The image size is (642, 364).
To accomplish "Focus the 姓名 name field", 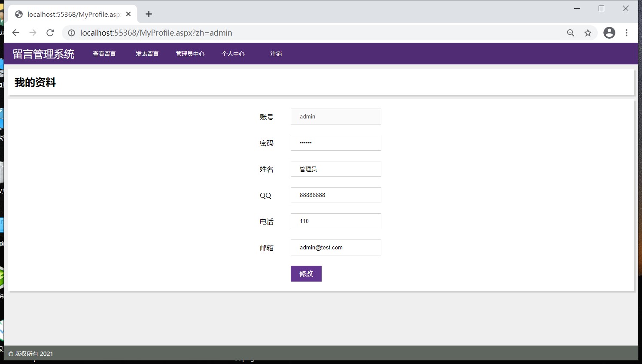I will (x=336, y=169).
